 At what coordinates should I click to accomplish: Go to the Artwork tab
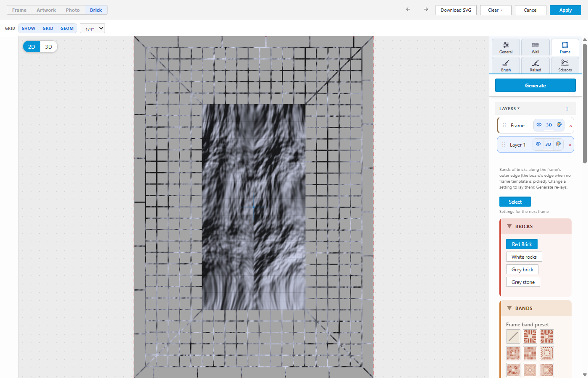[x=46, y=10]
